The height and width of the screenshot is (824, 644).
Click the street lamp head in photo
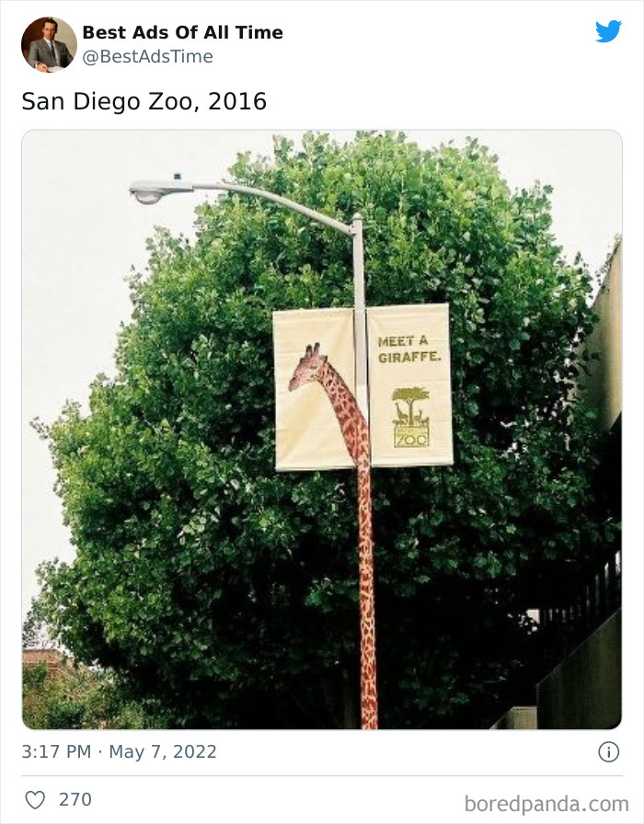click(153, 191)
